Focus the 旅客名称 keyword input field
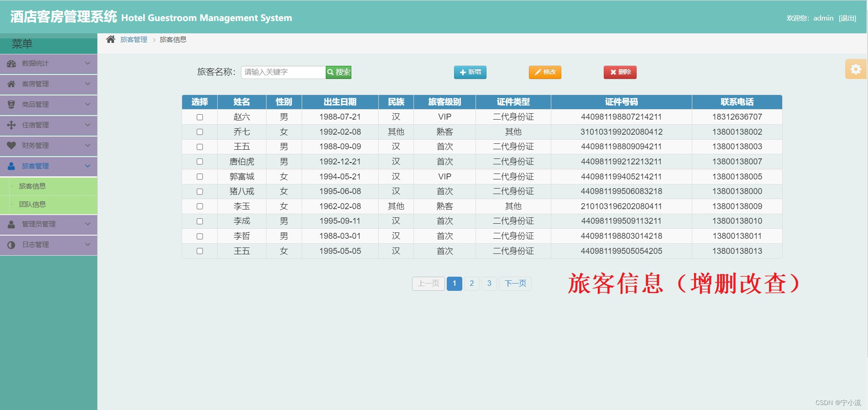The height and width of the screenshot is (410, 868). [283, 72]
